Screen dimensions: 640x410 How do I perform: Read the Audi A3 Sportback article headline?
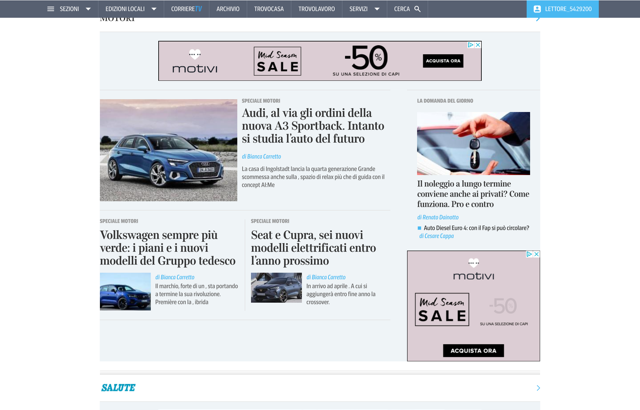point(313,126)
